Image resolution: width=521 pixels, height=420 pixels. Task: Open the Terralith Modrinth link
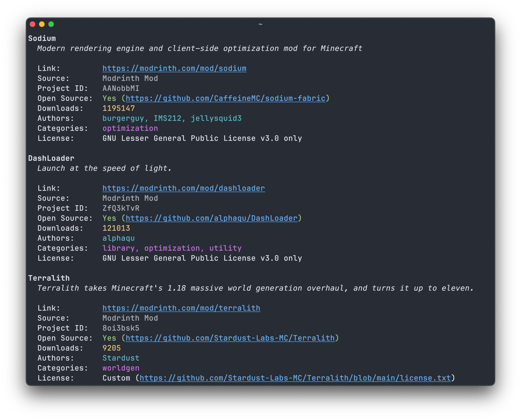181,308
